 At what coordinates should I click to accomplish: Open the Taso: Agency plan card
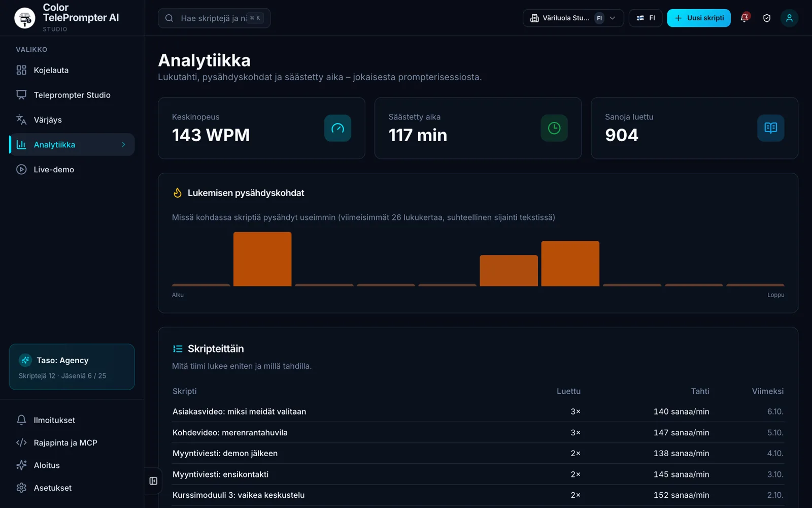pos(72,367)
